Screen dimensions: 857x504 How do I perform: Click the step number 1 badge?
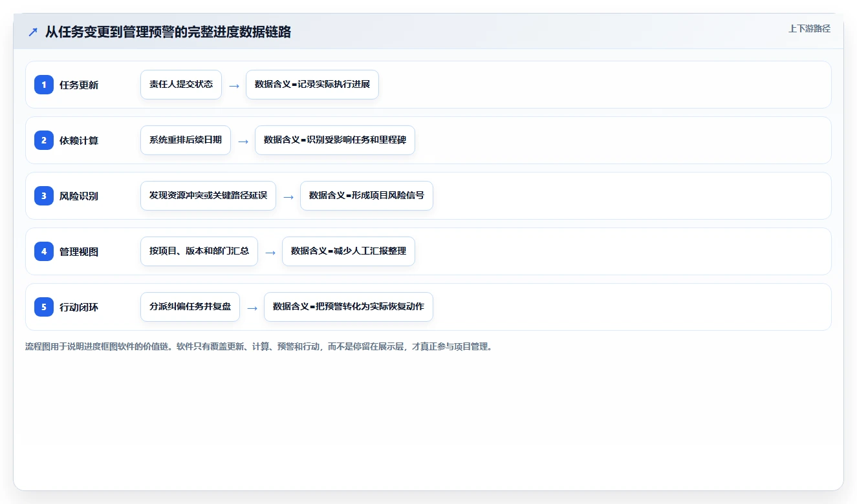44,85
